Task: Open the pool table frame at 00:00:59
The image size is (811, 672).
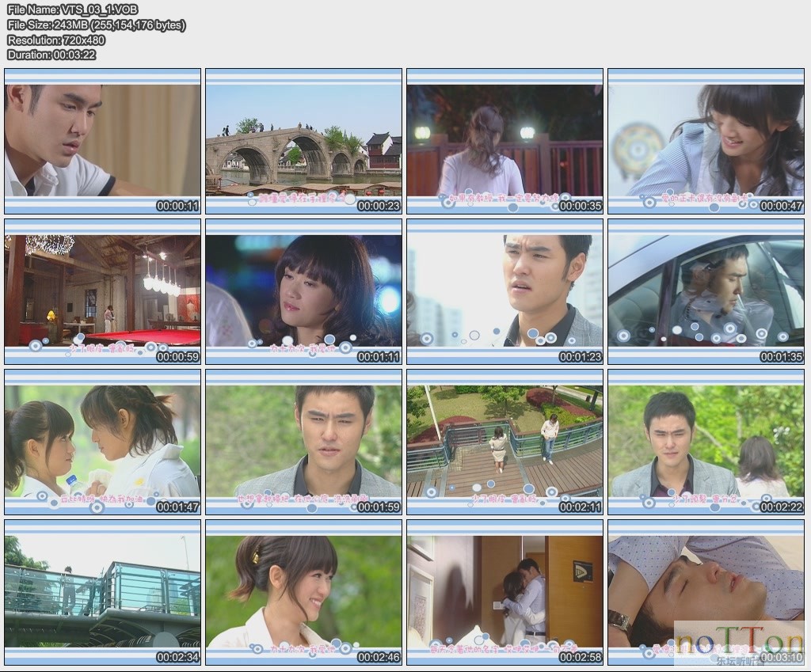Action: point(102,291)
